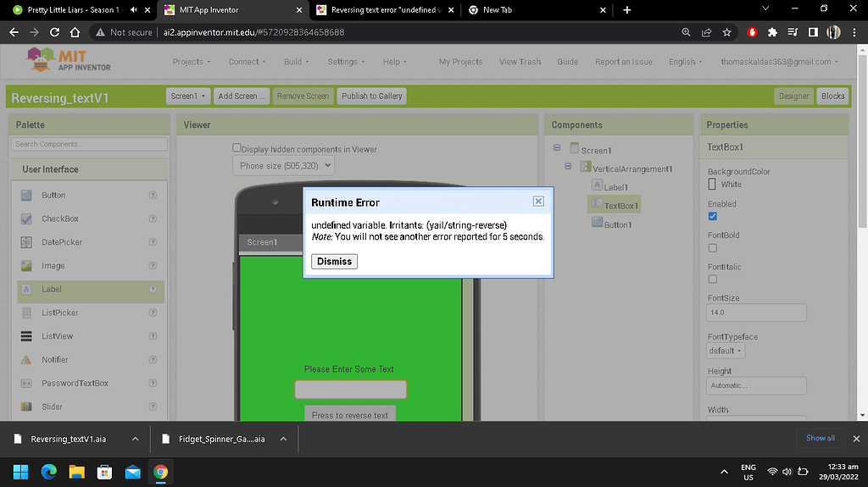Select the Label palette icon
Image resolution: width=868 pixels, height=487 pixels.
tap(26, 290)
